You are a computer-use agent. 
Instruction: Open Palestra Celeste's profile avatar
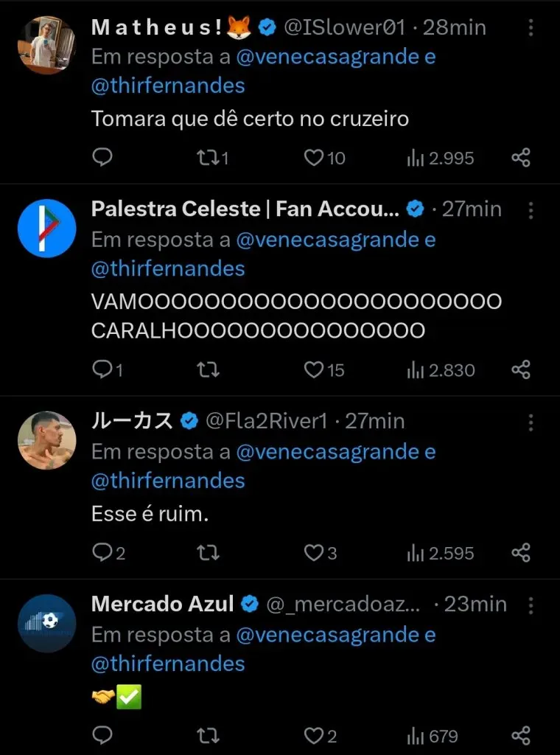tap(46, 228)
